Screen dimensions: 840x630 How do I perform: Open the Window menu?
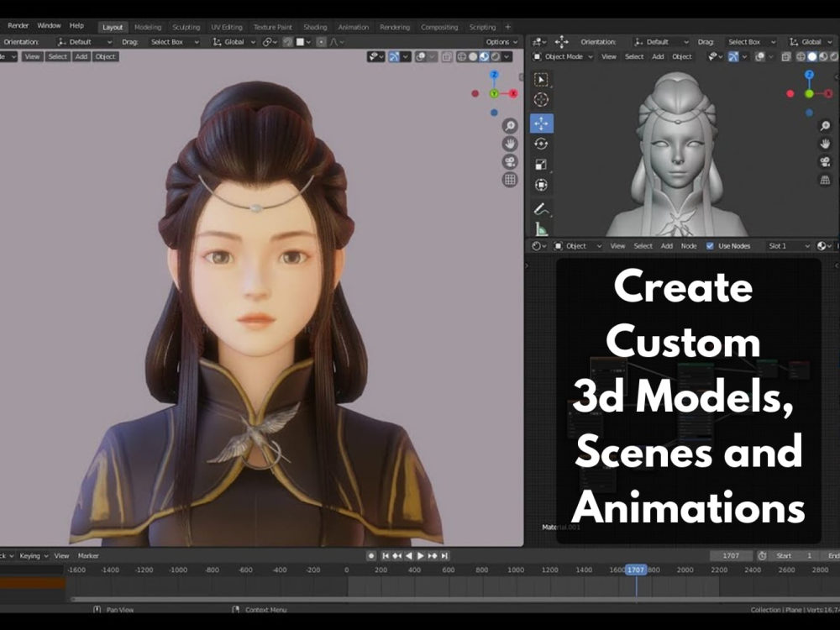49,25
